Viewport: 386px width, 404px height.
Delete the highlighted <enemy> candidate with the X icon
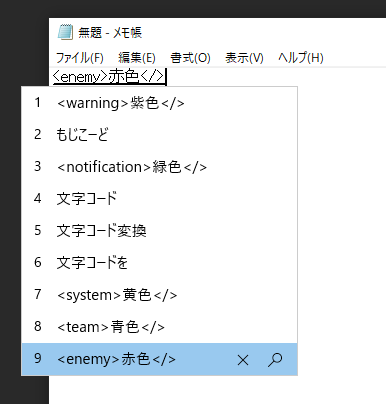click(243, 360)
